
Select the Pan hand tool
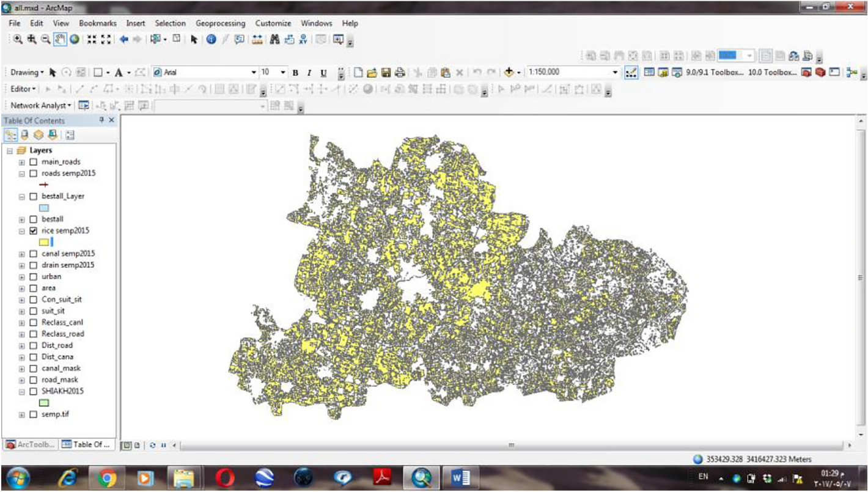(x=61, y=39)
